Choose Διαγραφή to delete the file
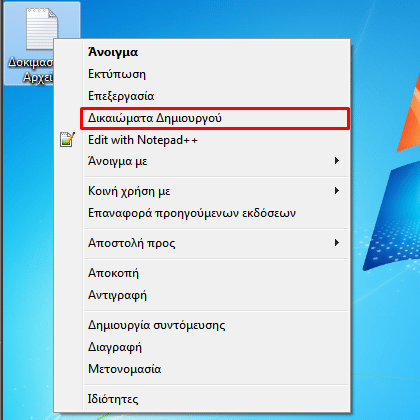This screenshot has width=420, height=420. [115, 347]
